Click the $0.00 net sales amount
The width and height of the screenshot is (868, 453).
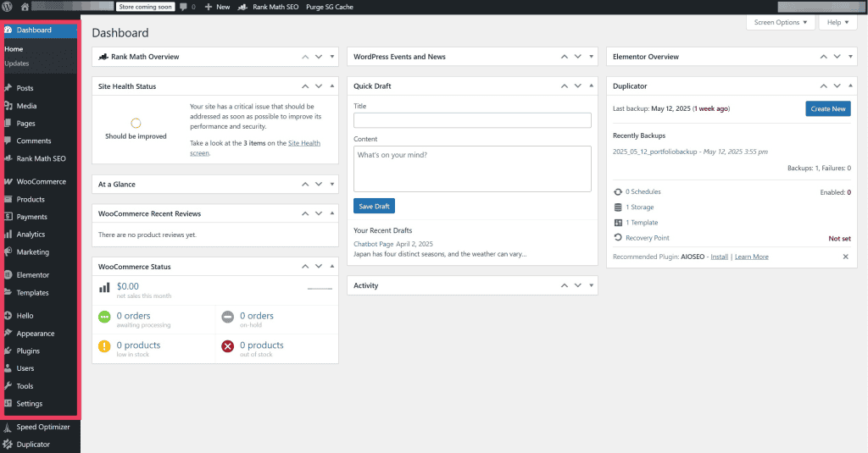(128, 286)
